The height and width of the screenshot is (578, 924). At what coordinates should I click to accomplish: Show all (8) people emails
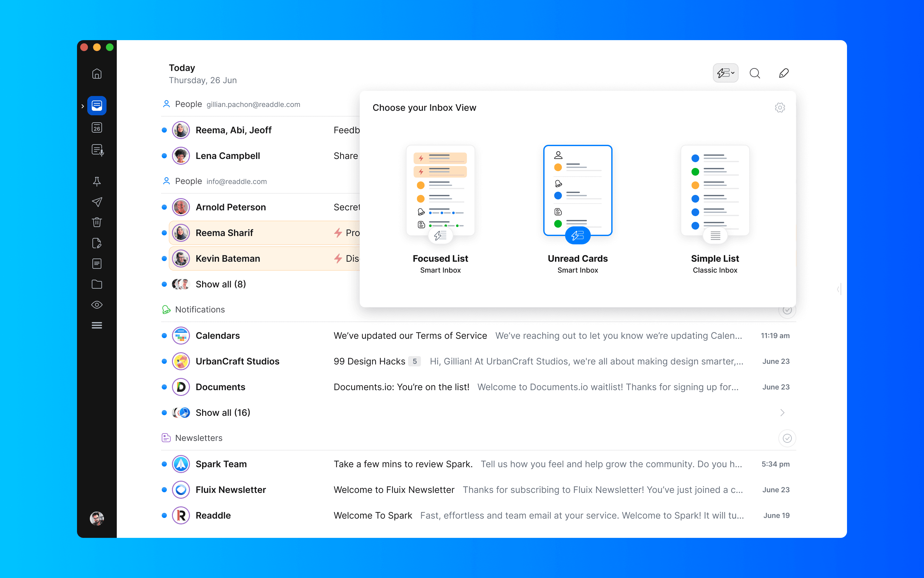[221, 284]
